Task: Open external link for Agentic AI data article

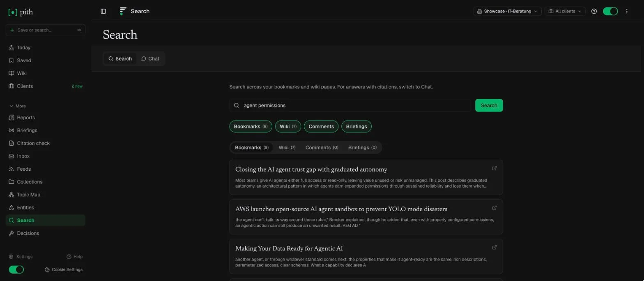Action: click(x=494, y=247)
